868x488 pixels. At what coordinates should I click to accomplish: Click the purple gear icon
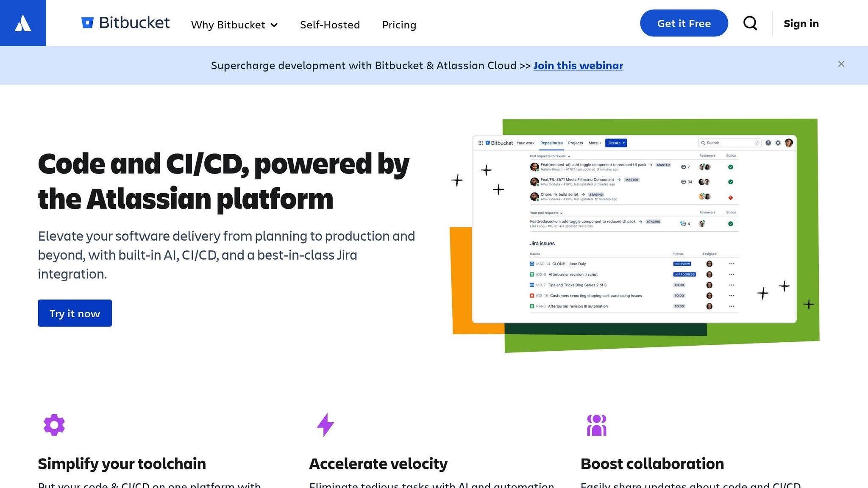coord(54,424)
